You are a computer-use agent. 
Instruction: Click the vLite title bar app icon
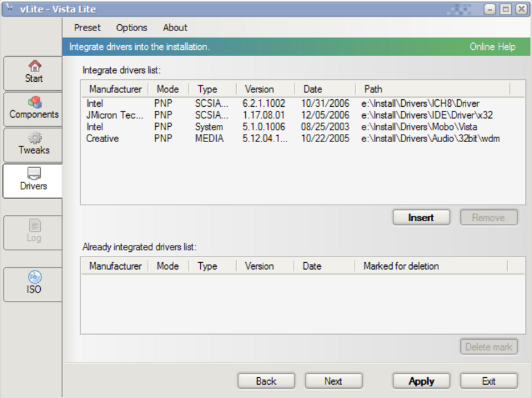pos(10,8)
